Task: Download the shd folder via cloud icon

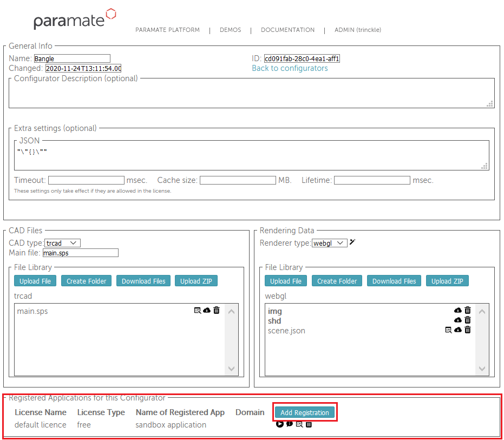Action: (458, 320)
